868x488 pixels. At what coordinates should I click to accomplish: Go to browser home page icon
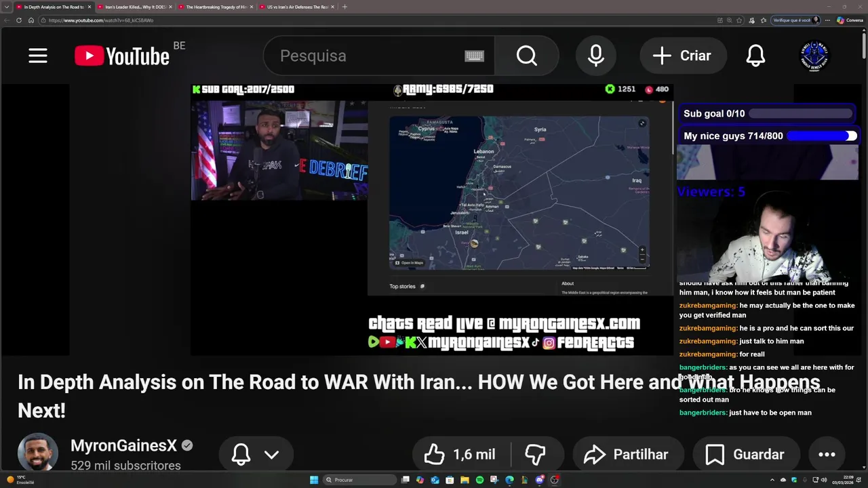tap(31, 20)
